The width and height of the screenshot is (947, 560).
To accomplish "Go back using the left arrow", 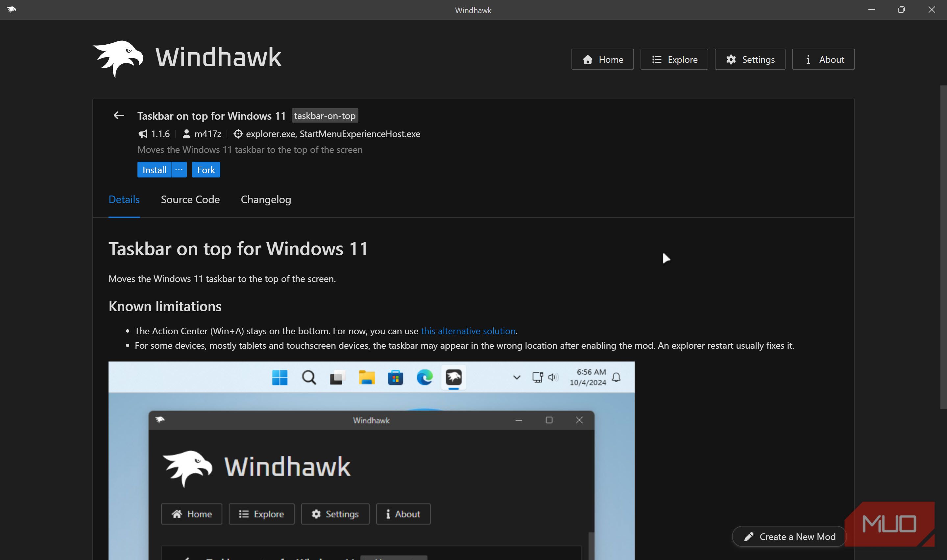I will point(119,115).
